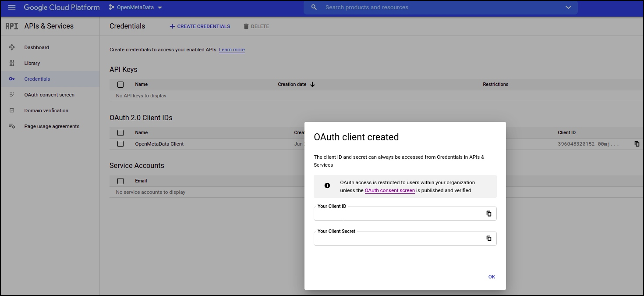Image resolution: width=644 pixels, height=296 pixels.
Task: Select Credentials in the sidebar
Action: point(37,79)
